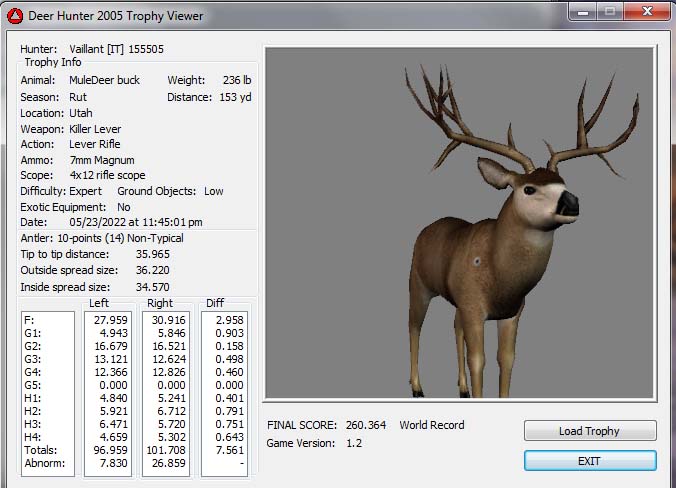The width and height of the screenshot is (676, 488).
Task: Click the H3 right value 5.720
Action: (172, 424)
